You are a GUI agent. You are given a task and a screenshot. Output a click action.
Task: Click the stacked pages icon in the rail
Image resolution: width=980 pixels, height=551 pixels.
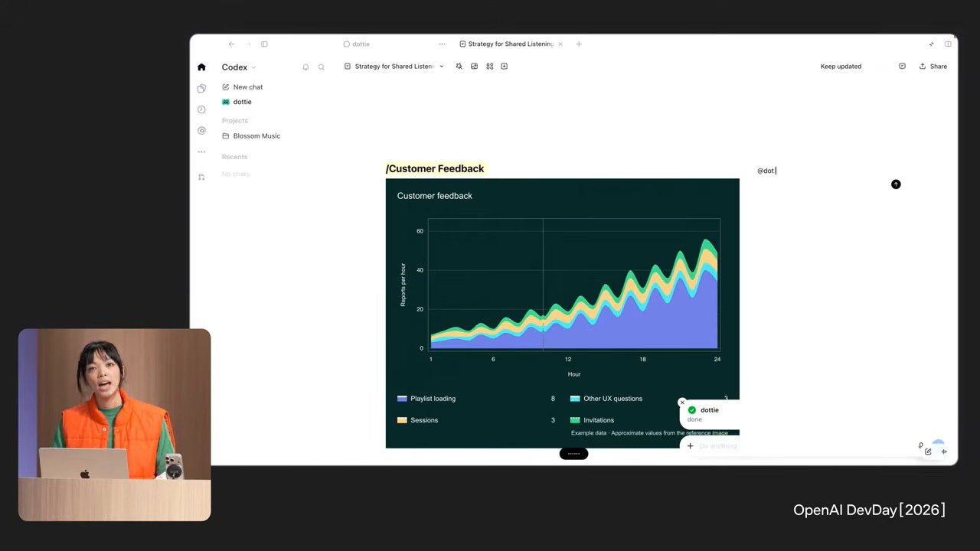coord(201,88)
